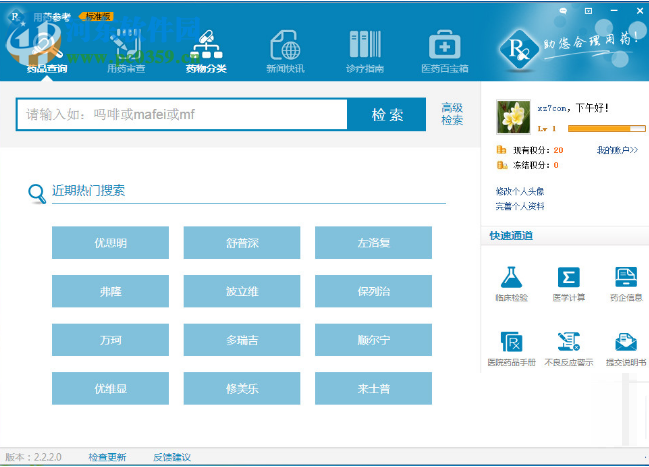Click the username xz7con
The height and width of the screenshot is (467, 649).
coord(552,108)
